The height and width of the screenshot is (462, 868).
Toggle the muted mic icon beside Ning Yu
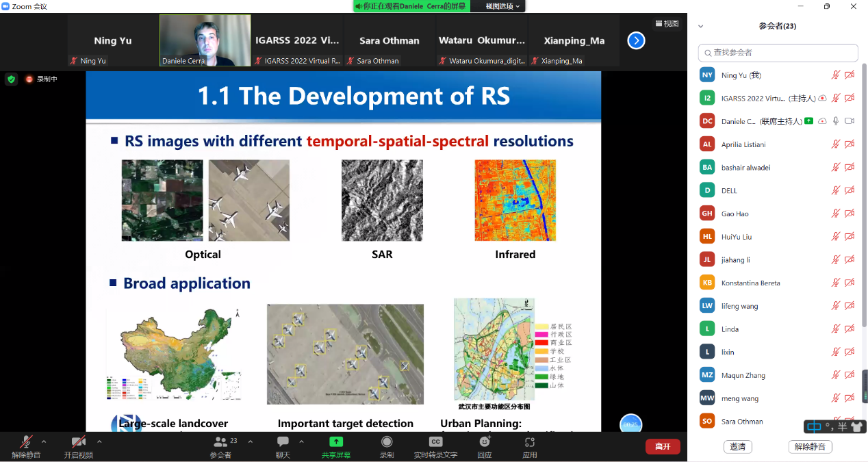coord(835,75)
